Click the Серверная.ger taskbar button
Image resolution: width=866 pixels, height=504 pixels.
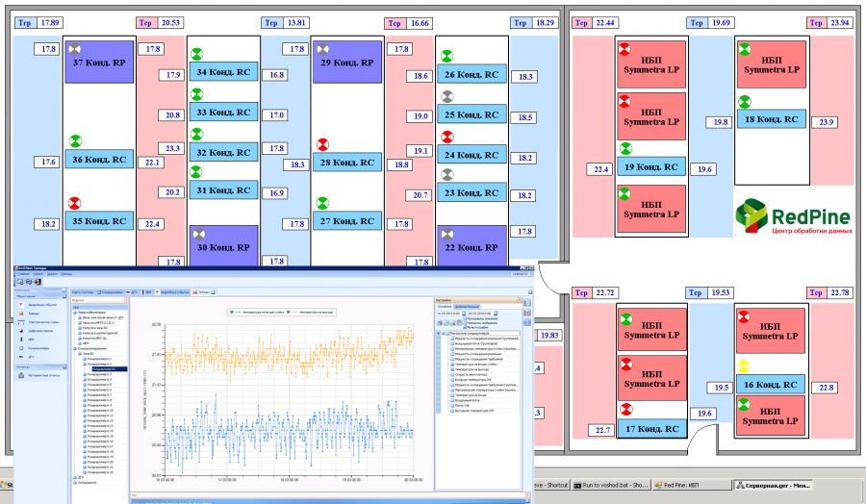(774, 485)
